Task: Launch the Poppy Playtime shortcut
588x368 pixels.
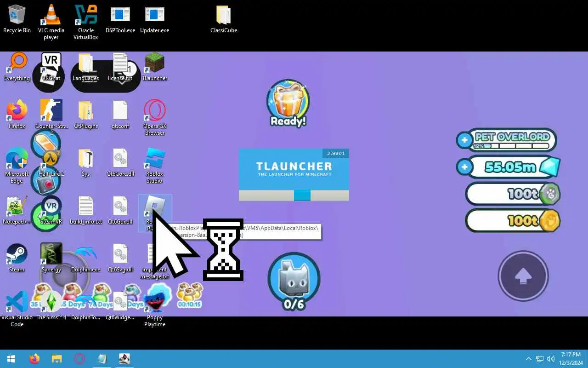Action: click(155, 309)
